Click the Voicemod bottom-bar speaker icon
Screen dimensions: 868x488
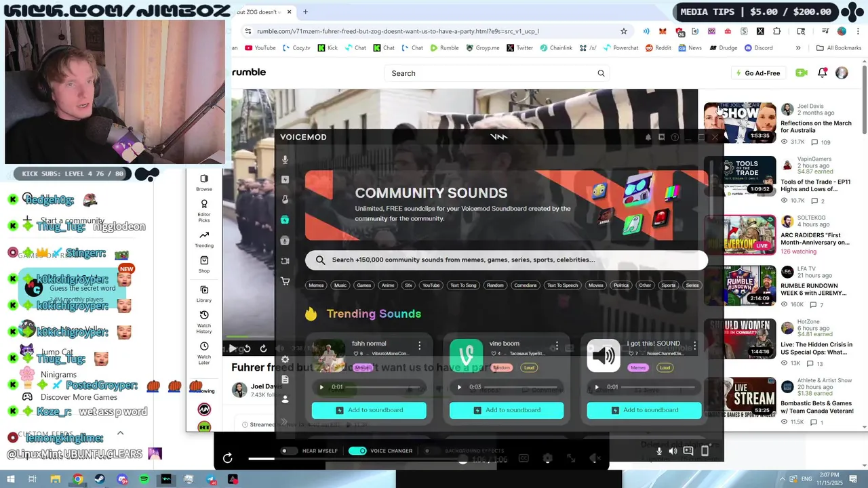click(673, 451)
